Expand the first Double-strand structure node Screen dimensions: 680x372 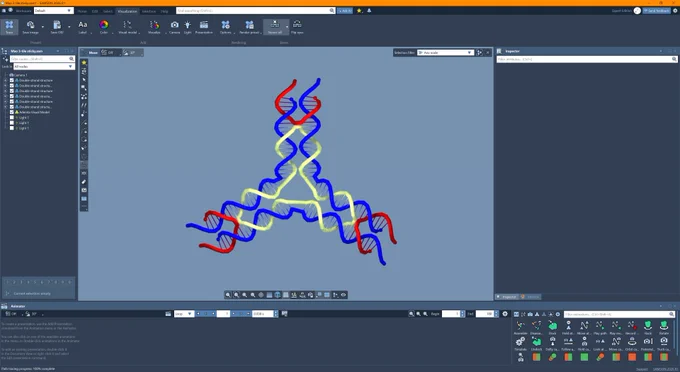point(5,80)
